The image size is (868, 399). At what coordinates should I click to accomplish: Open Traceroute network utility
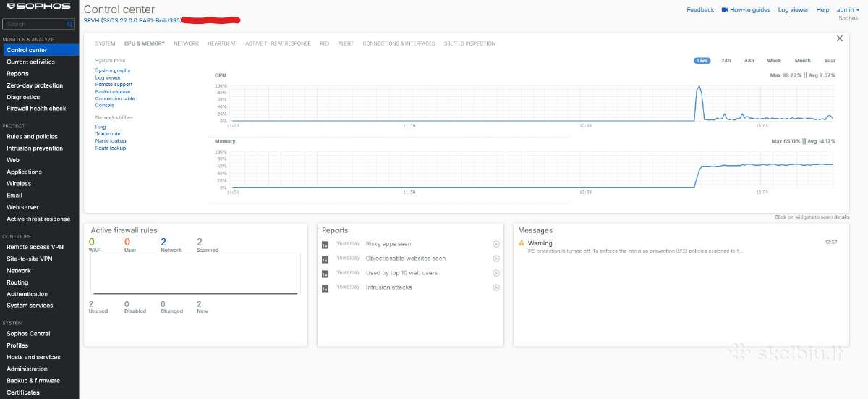108,134
